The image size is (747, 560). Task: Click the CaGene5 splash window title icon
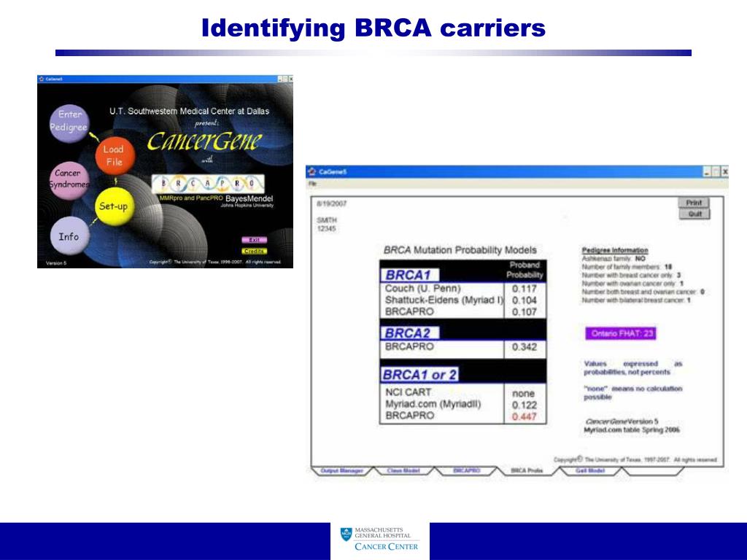(42, 79)
